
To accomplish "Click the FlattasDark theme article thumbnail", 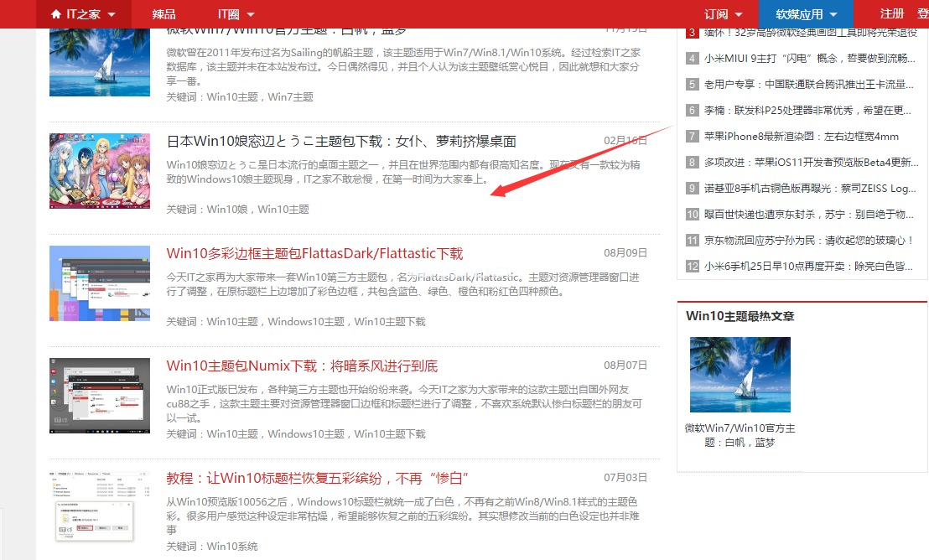I will [x=100, y=283].
